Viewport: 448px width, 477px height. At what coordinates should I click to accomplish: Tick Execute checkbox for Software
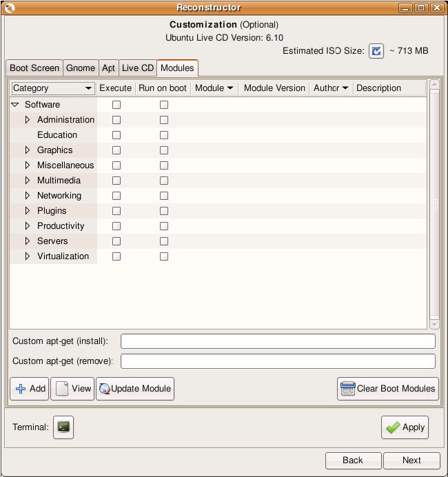tap(116, 105)
